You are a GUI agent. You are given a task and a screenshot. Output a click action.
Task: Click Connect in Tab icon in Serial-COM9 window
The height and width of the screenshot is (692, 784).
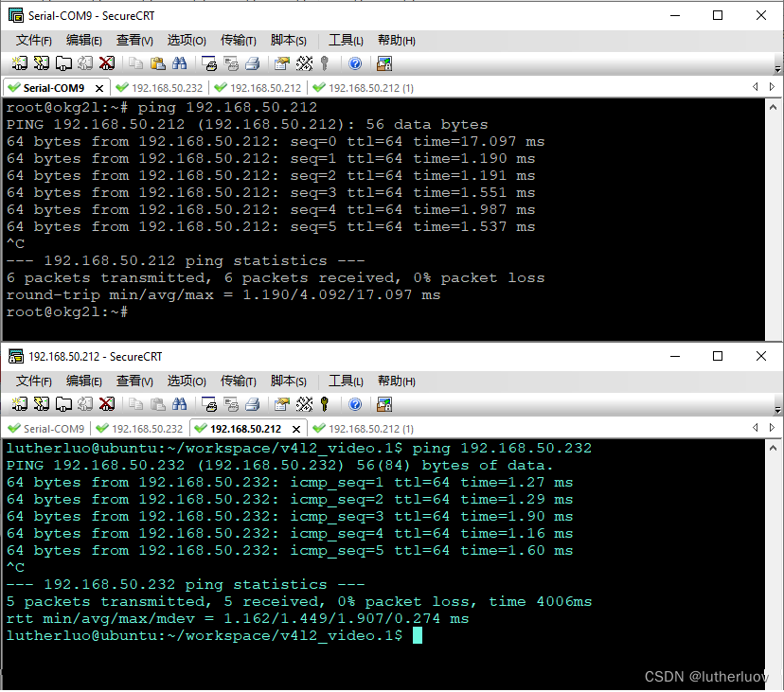pos(63,63)
